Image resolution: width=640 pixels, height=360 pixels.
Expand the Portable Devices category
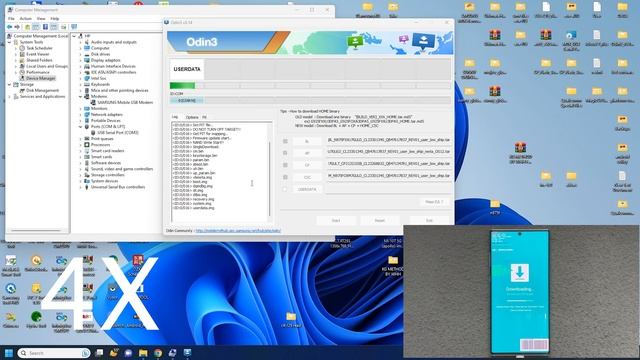tap(80, 121)
